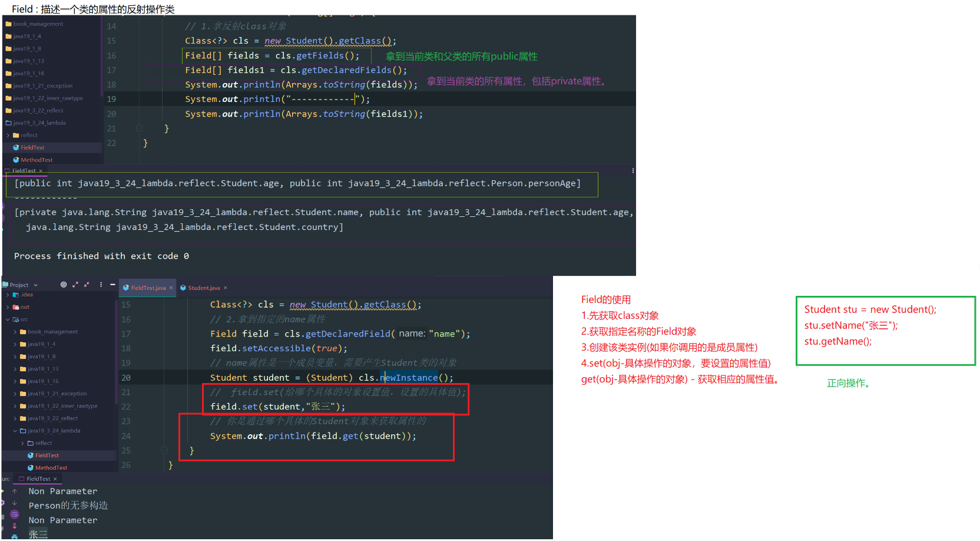Expand java19_1_16 folder in lower tree
The height and width of the screenshot is (541, 980).
[15, 381]
